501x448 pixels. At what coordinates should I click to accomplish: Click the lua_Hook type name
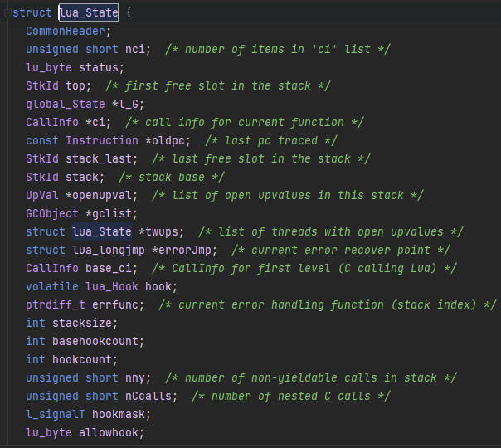[x=112, y=286]
